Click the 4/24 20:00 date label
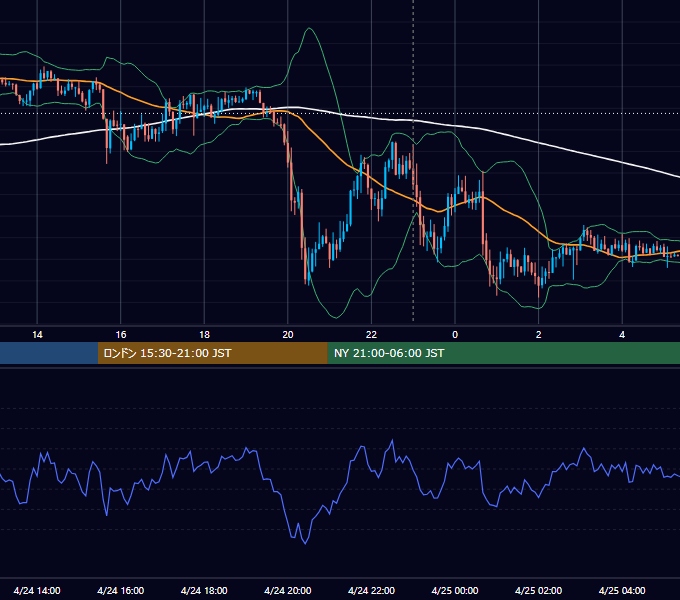This screenshot has height=600, width=680. pyautogui.click(x=288, y=590)
